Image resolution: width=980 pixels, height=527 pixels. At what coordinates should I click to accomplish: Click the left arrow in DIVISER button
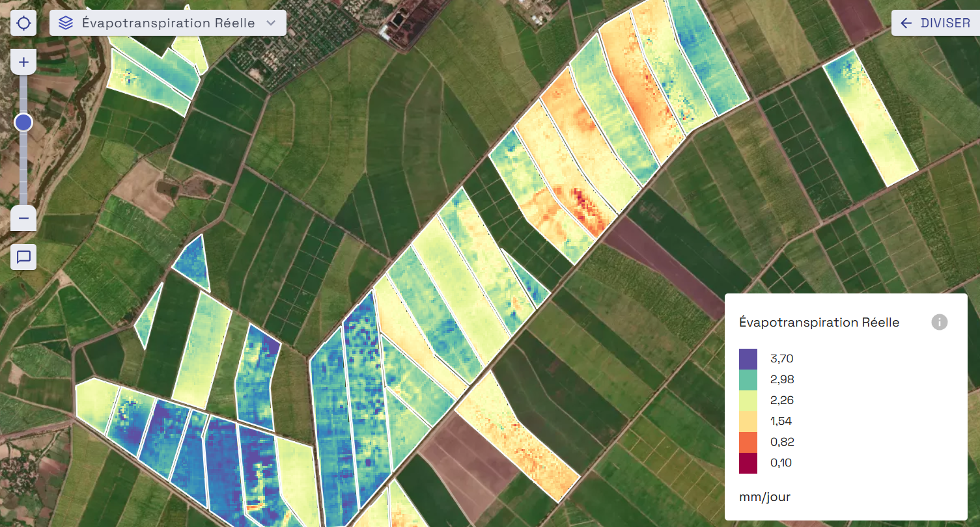click(906, 23)
